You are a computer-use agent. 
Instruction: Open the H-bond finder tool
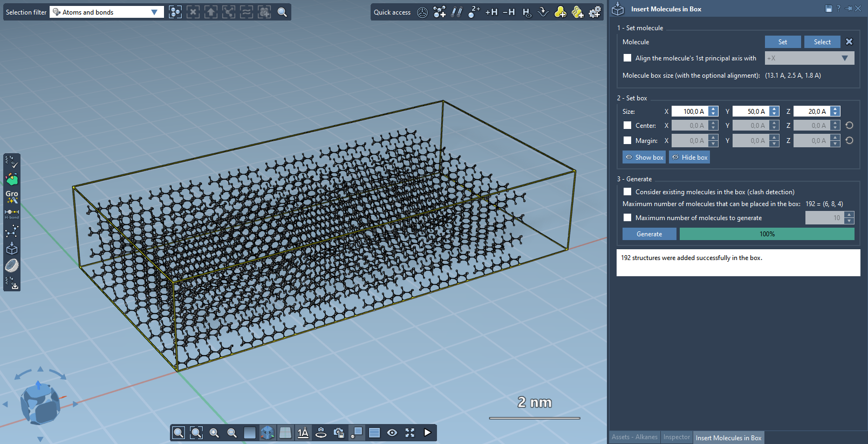point(11,213)
